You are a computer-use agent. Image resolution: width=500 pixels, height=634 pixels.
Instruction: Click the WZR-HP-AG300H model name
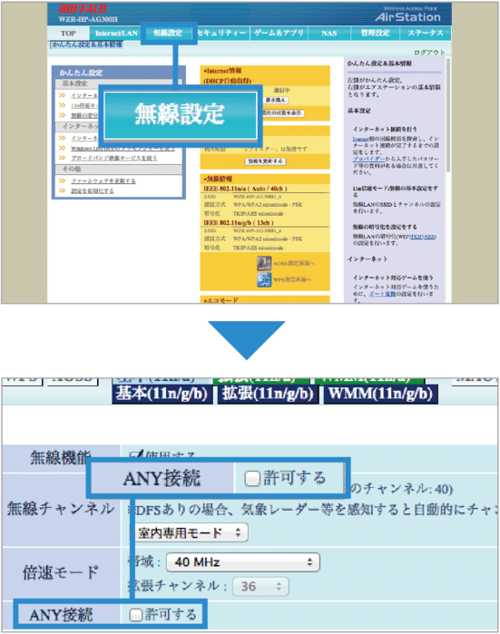88,19
